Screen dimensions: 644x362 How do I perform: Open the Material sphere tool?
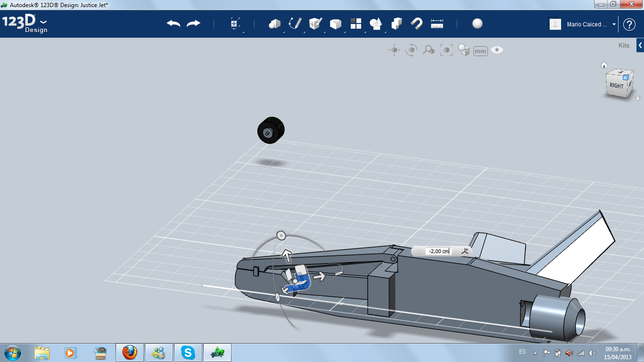[478, 24]
